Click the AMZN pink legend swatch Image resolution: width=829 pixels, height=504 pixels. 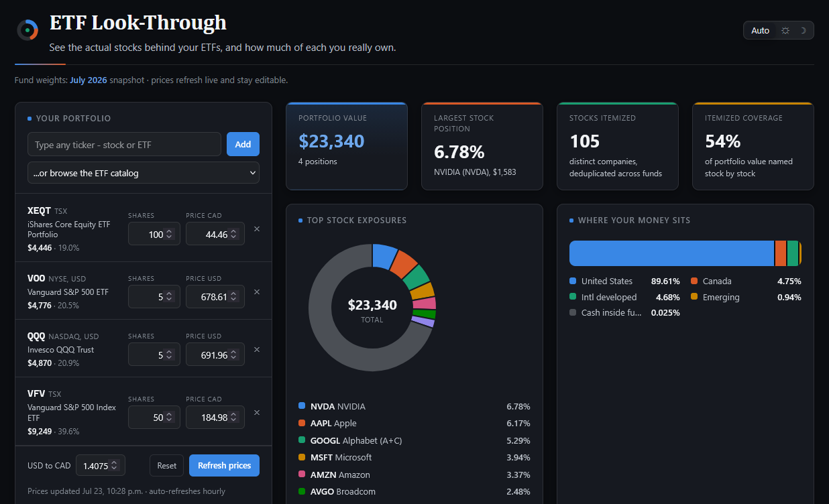(302, 475)
